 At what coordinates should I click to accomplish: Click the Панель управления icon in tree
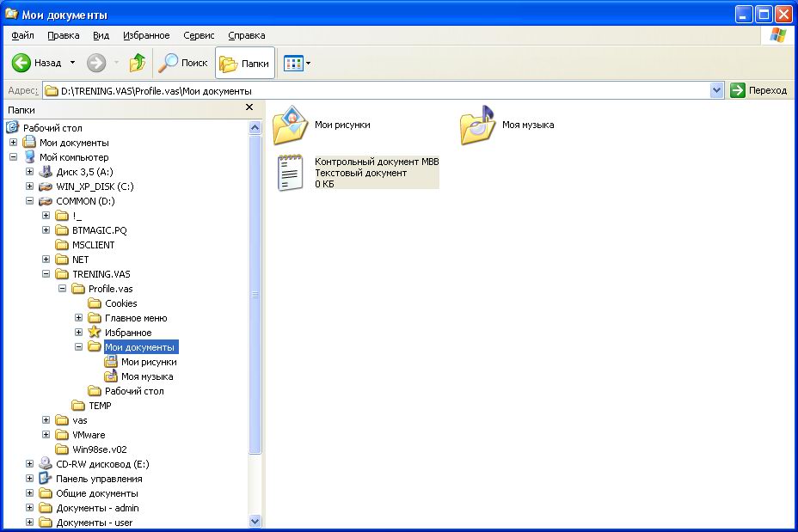[x=46, y=478]
